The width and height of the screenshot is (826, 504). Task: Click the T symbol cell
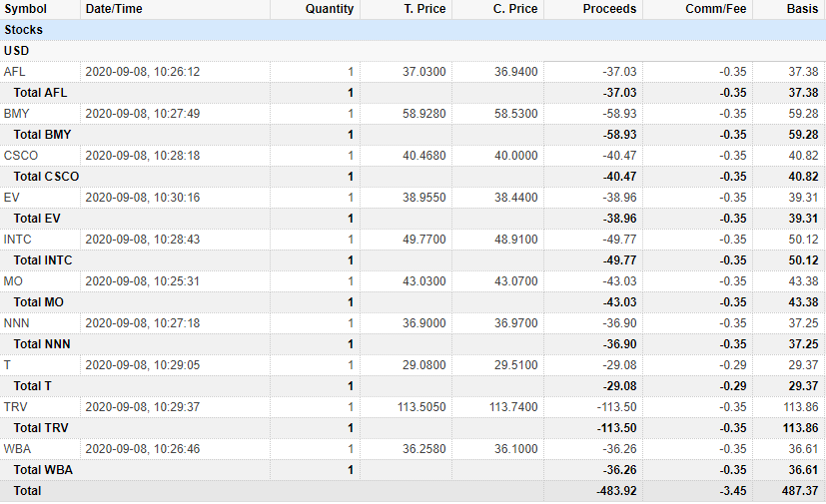point(7,365)
